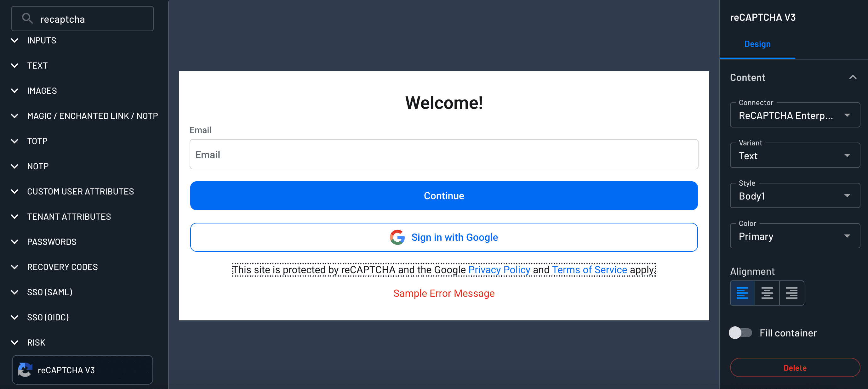Open the Style dropdown showing Body1
Screen dimensions: 868x389
[x=795, y=196]
